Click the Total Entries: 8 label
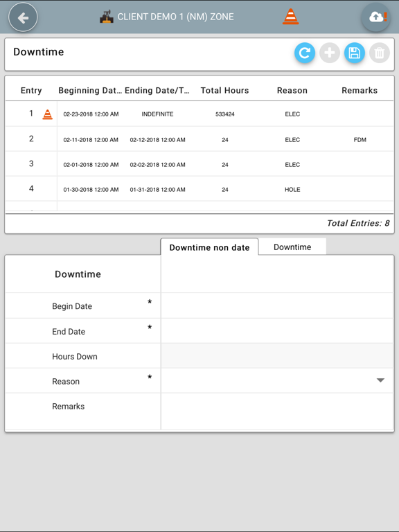The width and height of the screenshot is (399, 532). click(358, 223)
